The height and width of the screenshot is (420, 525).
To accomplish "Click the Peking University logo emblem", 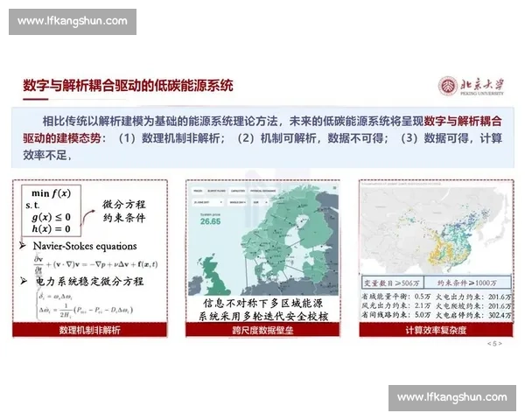I will coord(448,86).
